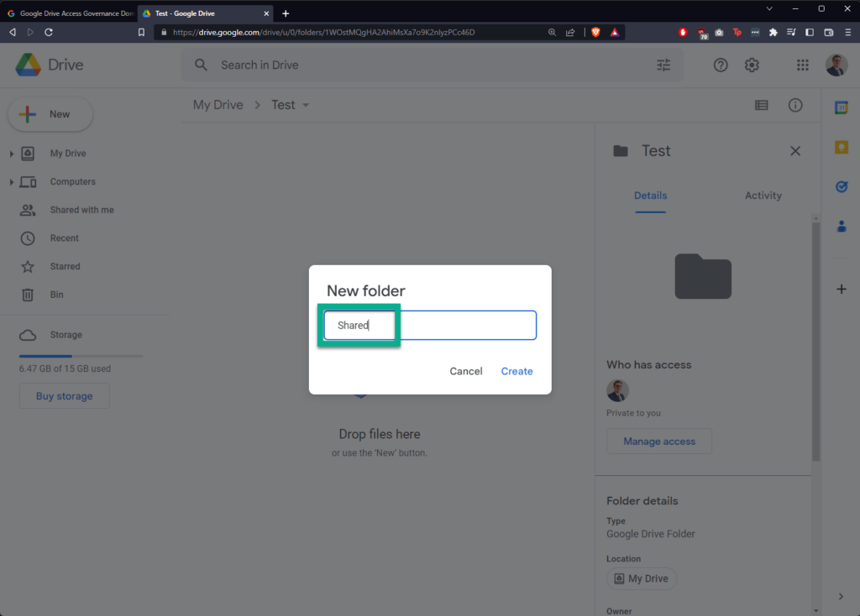Open Contacts side panel icon
The image size is (860, 616).
[842, 226]
